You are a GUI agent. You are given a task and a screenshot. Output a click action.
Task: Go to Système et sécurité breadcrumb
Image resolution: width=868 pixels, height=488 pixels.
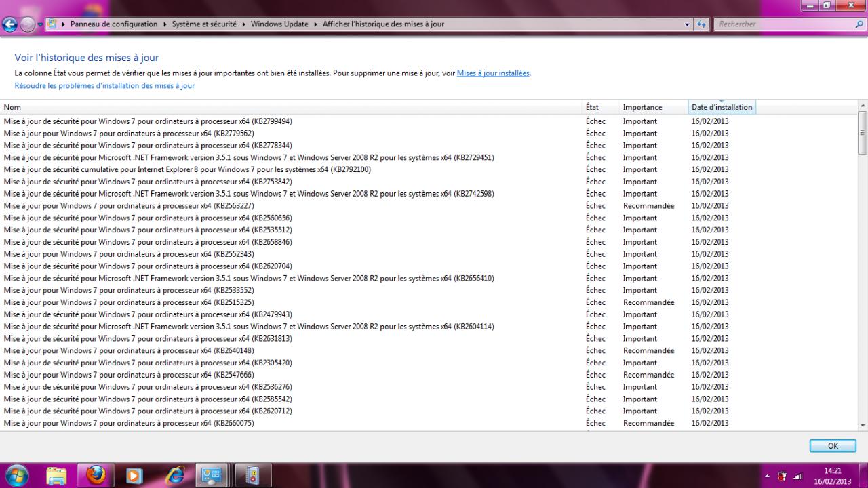coord(204,24)
